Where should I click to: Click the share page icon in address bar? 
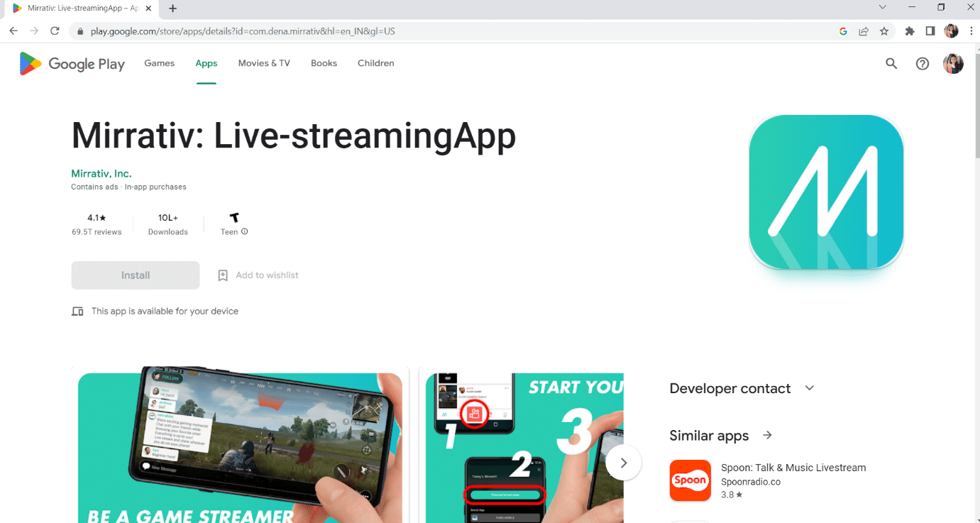click(864, 31)
